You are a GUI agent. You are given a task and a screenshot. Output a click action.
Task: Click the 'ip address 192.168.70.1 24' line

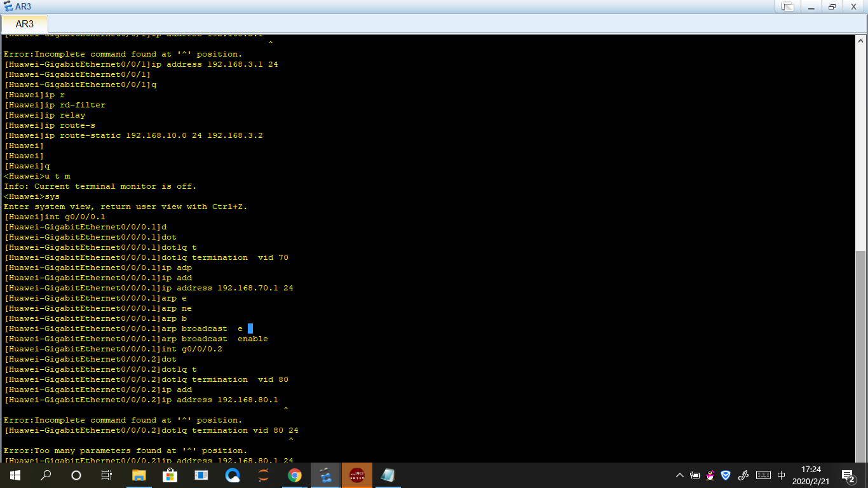[149, 288]
